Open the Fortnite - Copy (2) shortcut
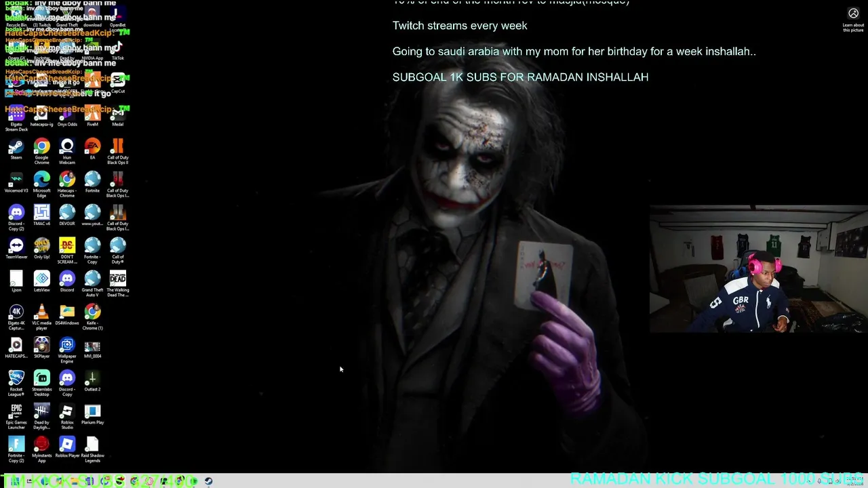The width and height of the screenshot is (868, 488). click(x=16, y=450)
